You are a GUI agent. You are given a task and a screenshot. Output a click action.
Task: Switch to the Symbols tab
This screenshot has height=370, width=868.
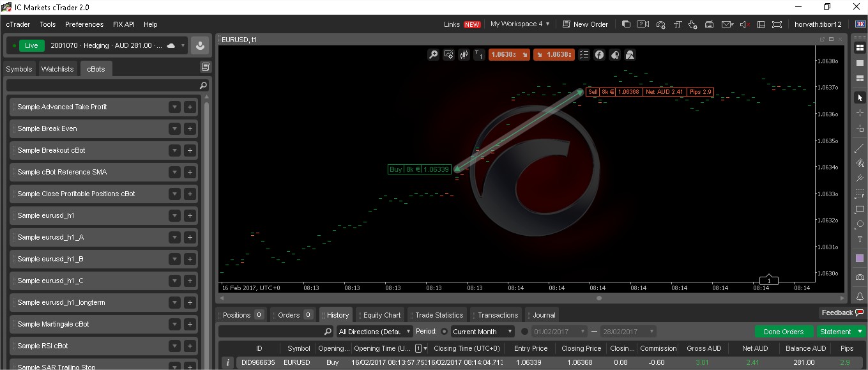pos(19,69)
